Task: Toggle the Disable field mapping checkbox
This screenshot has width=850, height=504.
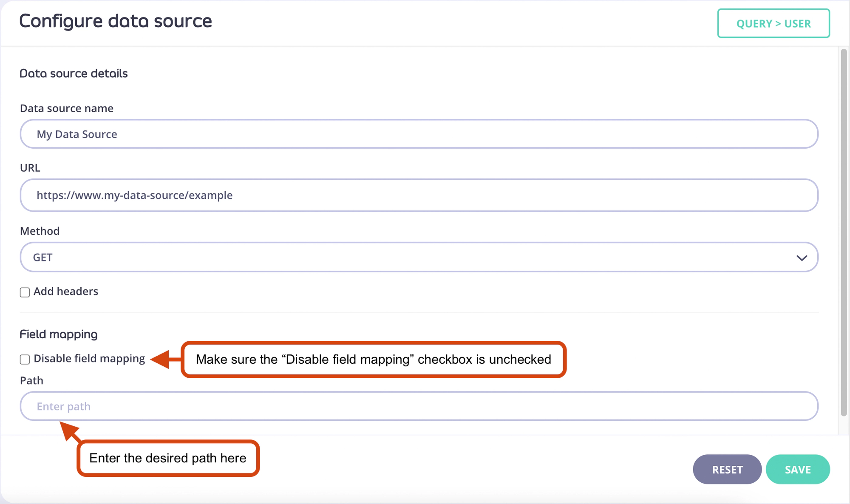Action: pos(25,360)
